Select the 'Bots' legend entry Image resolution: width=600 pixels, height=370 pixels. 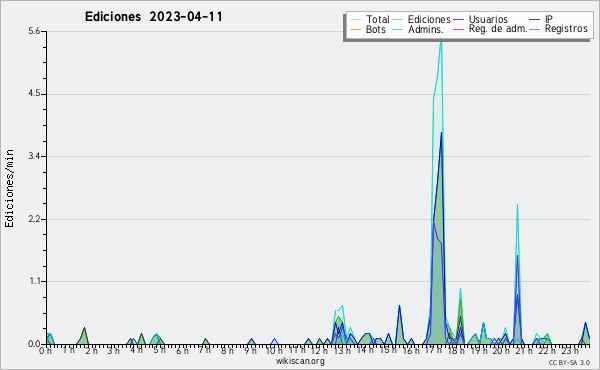tap(375, 29)
